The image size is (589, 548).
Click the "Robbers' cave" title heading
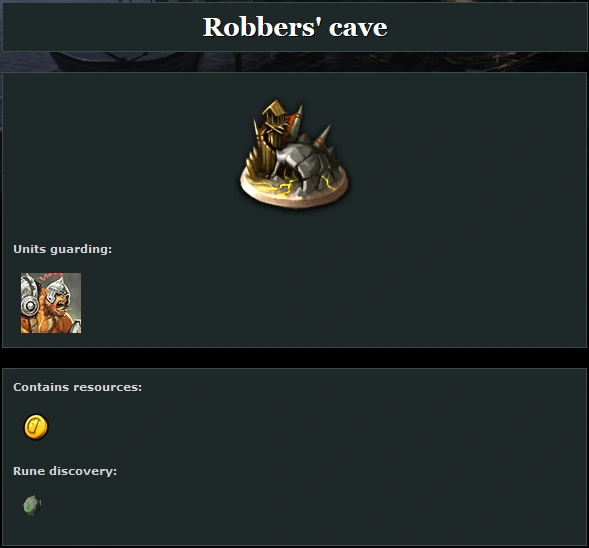tap(295, 27)
